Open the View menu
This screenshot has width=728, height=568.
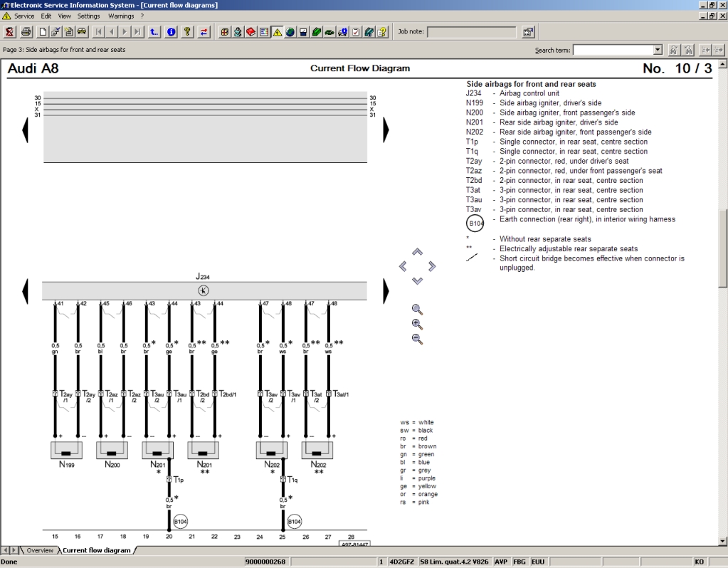pyautogui.click(x=64, y=16)
